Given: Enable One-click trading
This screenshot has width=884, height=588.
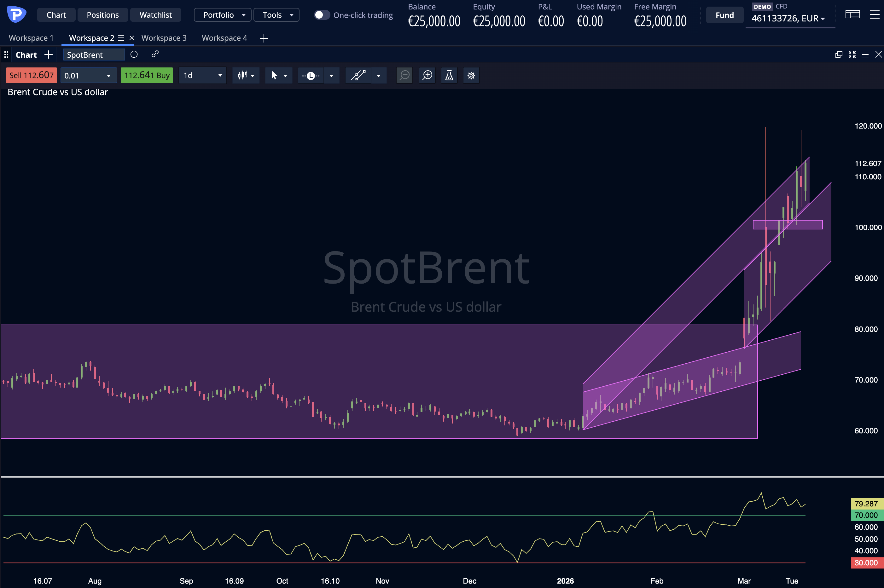Looking at the screenshot, I should tap(321, 14).
